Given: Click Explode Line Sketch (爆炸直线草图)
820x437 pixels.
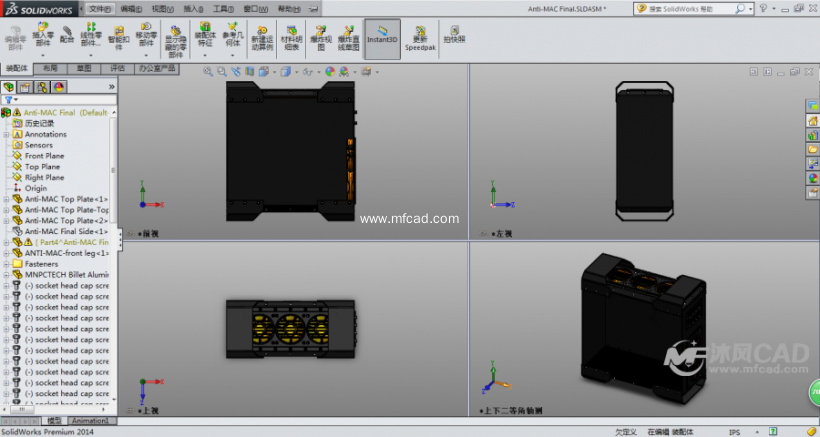Looking at the screenshot, I should click(x=348, y=38).
